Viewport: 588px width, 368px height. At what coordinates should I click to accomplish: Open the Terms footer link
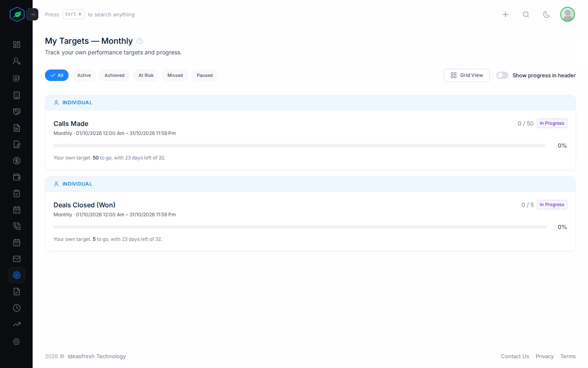click(x=568, y=356)
